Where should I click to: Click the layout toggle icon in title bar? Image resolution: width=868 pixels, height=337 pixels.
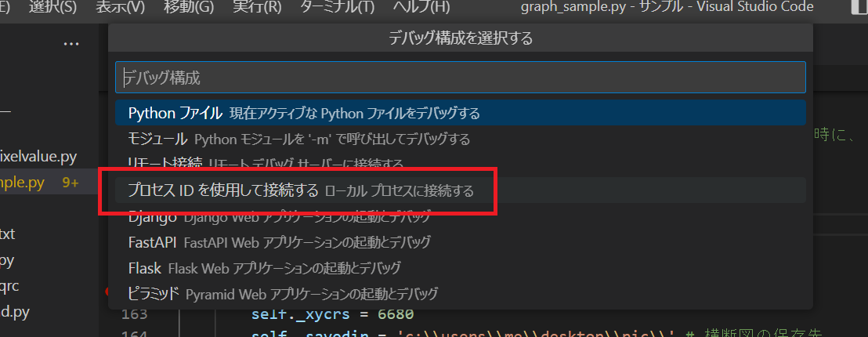click(x=859, y=7)
